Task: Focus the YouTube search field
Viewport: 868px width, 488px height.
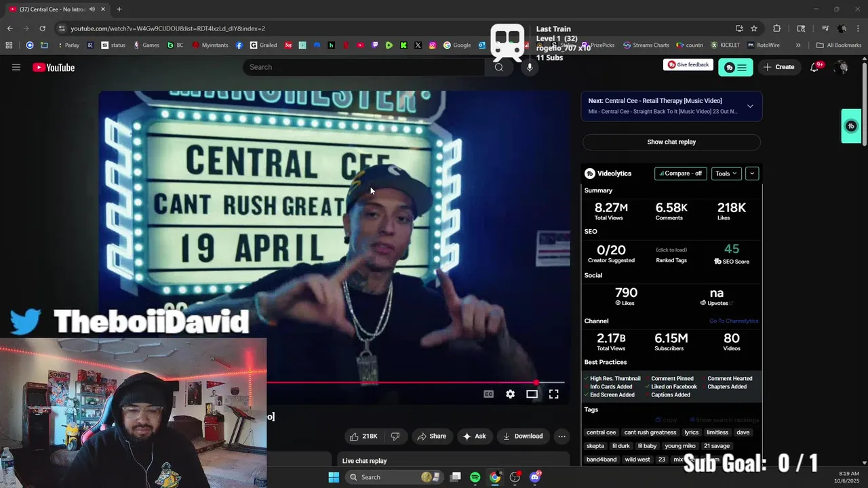Action: [x=365, y=67]
